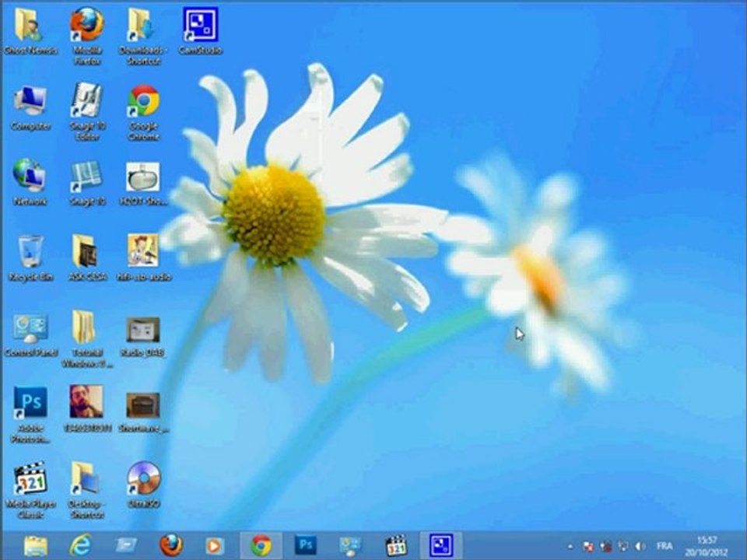This screenshot has width=747, height=560.
Task: Open the orange media player taskbar icon
Action: pyautogui.click(x=215, y=546)
